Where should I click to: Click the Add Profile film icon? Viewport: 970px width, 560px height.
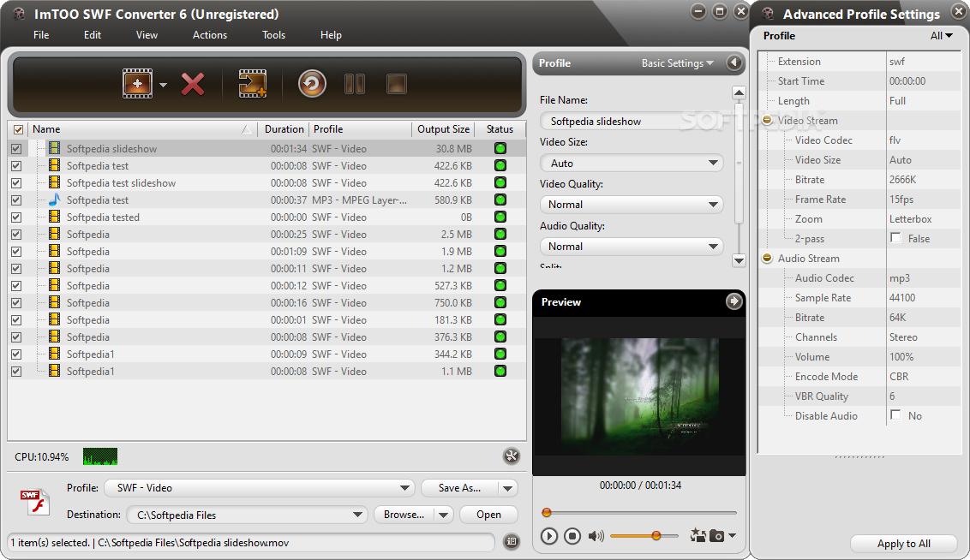253,83
